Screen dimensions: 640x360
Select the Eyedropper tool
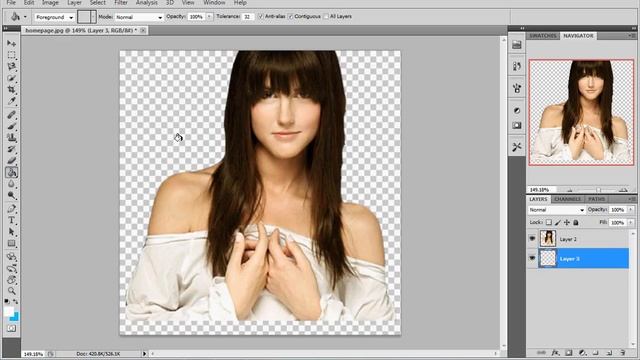pos(11,100)
